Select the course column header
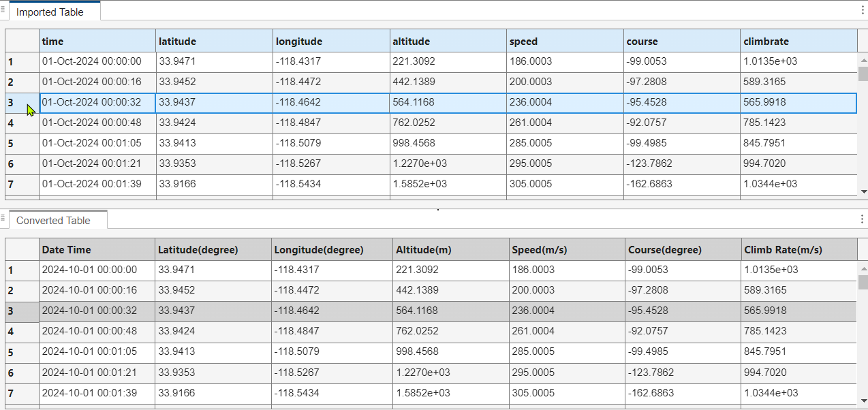This screenshot has height=410, width=868. (682, 41)
